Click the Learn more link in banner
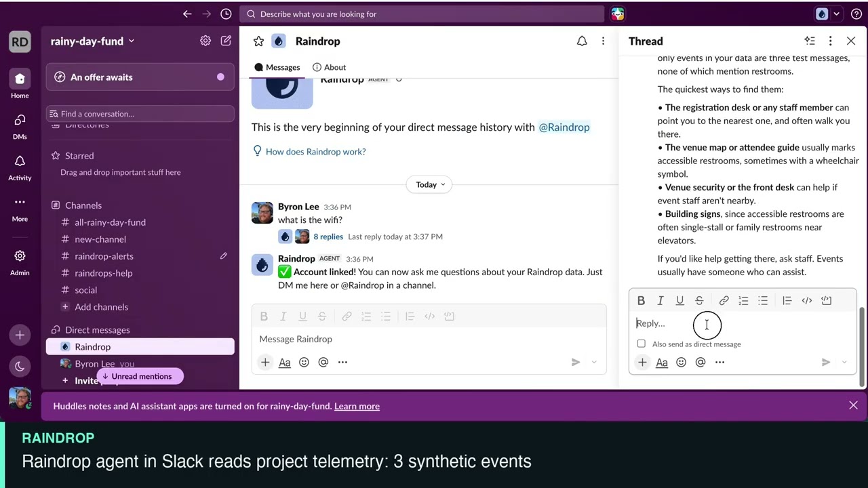The height and width of the screenshot is (488, 868). click(357, 406)
